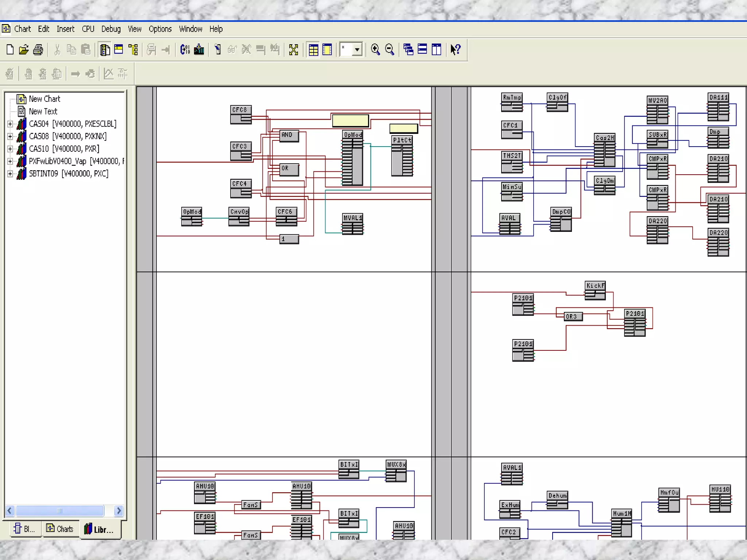Click the Cascade Windows icon

408,50
